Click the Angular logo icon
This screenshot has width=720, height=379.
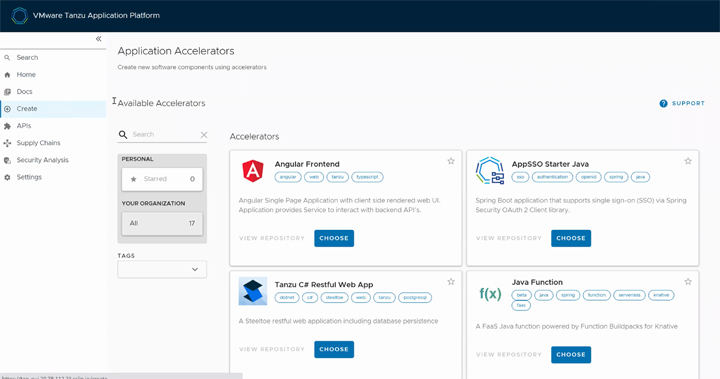tap(253, 171)
